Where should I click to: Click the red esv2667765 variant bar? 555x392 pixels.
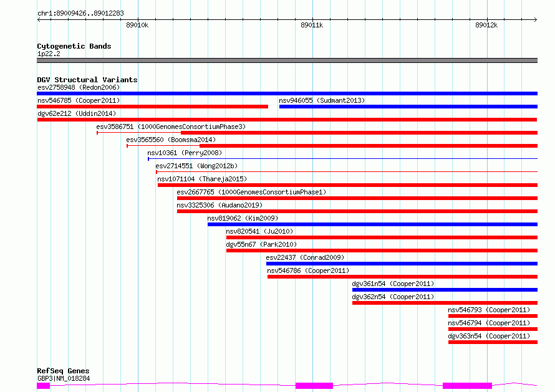357,198
